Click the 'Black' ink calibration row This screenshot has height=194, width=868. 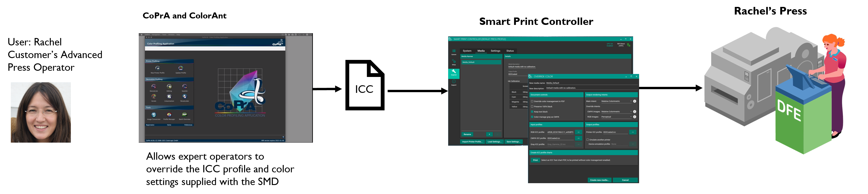(x=519, y=92)
